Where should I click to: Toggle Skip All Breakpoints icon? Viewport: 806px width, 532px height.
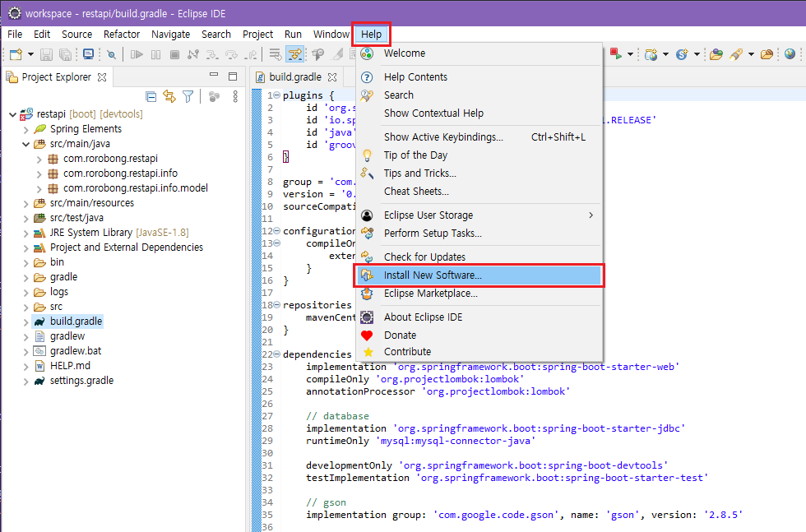[111, 54]
